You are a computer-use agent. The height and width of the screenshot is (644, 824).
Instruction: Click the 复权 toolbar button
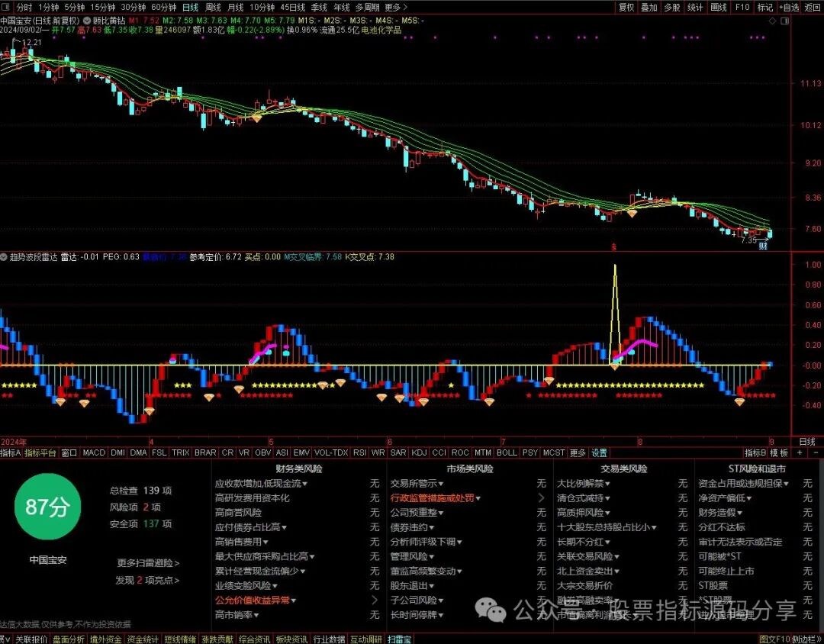pyautogui.click(x=626, y=8)
